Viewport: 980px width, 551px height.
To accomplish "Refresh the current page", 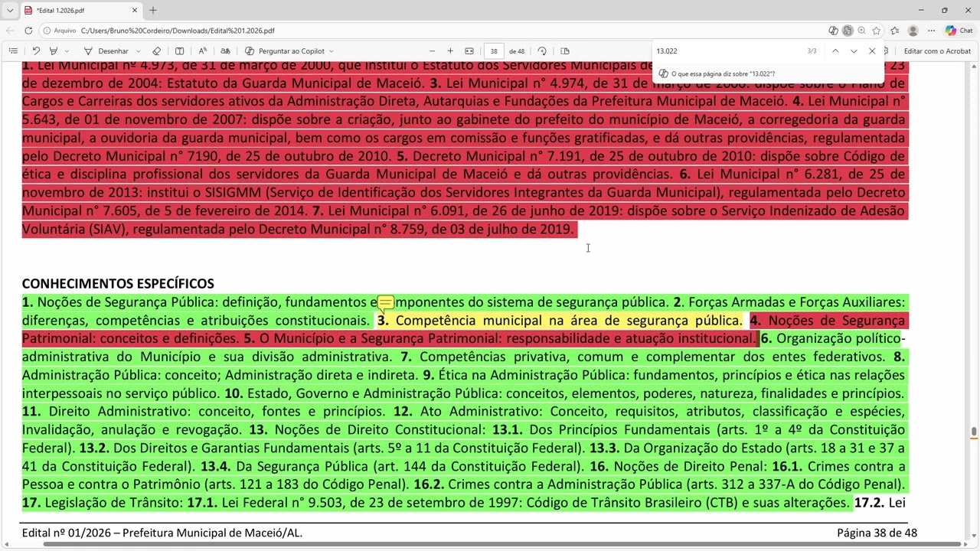I will point(28,31).
